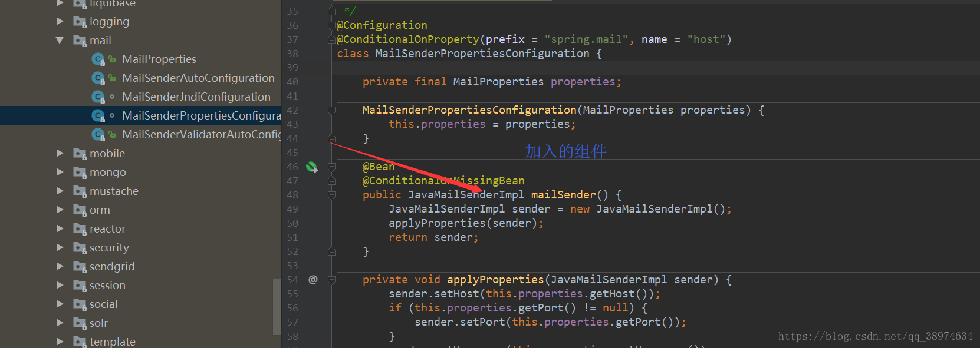Image resolution: width=980 pixels, height=348 pixels.
Task: Click public access marker of MailSenderValidatorAutoConfiguration
Action: tap(112, 134)
